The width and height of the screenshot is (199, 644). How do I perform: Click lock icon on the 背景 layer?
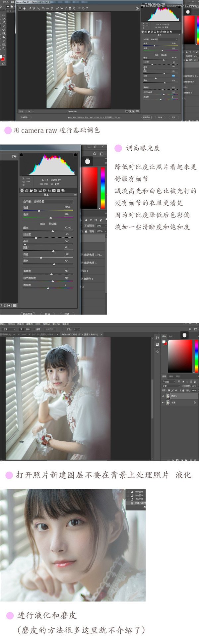point(194,403)
